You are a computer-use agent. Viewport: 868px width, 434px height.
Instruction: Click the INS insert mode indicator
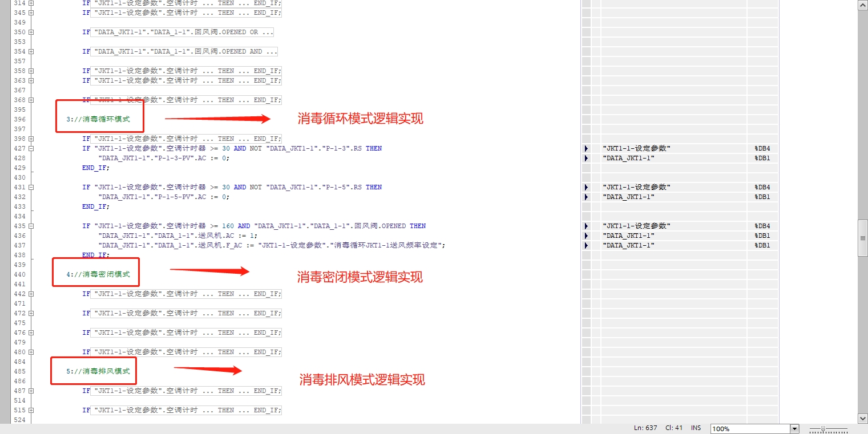tap(696, 428)
